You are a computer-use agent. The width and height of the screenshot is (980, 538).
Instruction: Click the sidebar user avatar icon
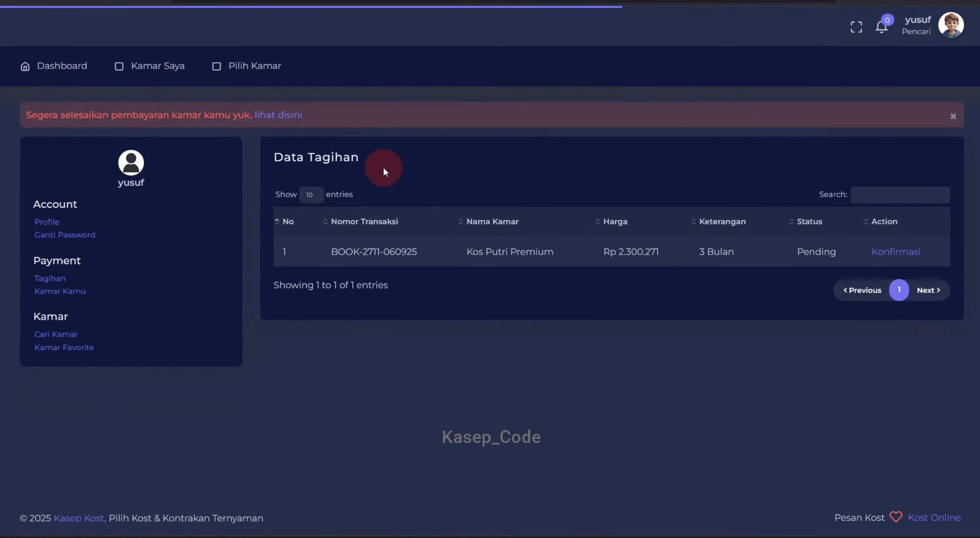pyautogui.click(x=131, y=163)
